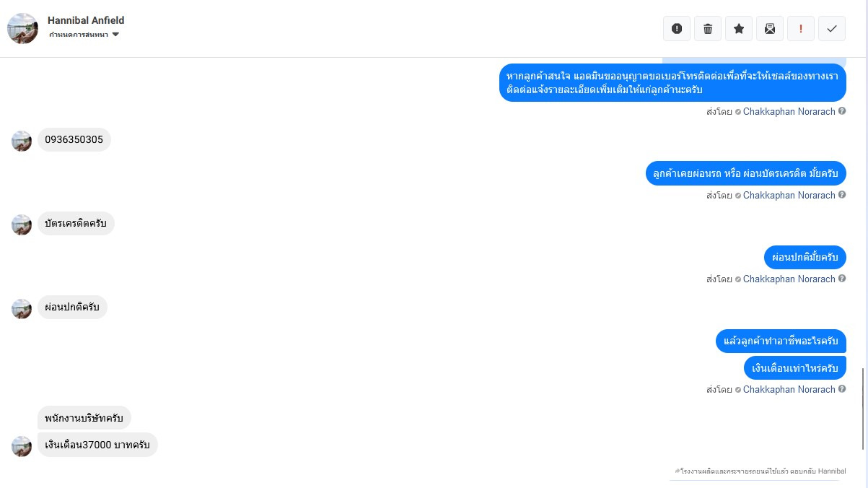Star this conversation as follow-up
Image resolution: width=868 pixels, height=488 pixels.
739,28
